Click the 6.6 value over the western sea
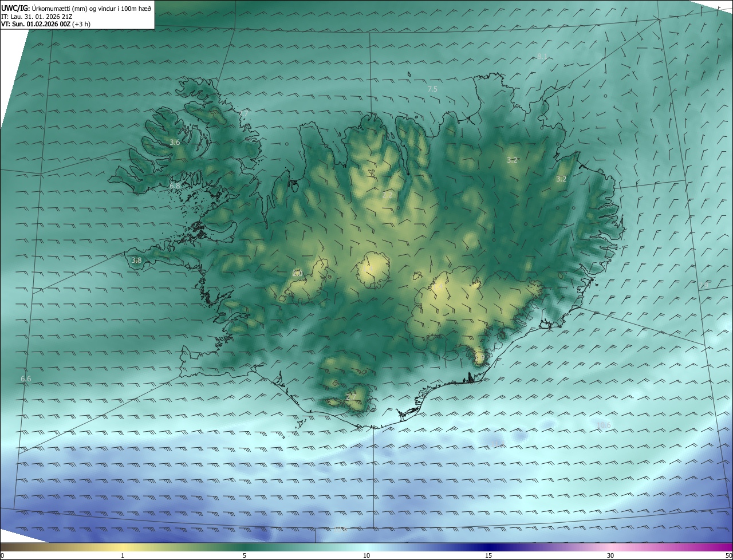 pyautogui.click(x=26, y=379)
